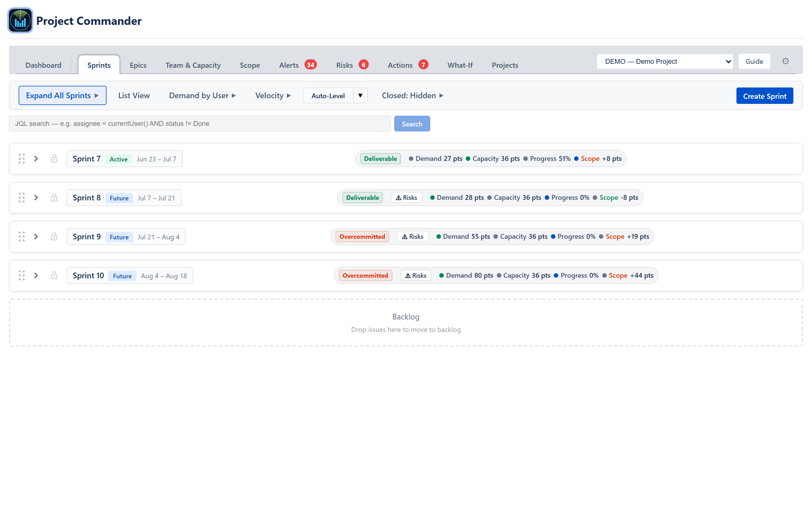Select the Sprints tab
812x508 pixels.
pyautogui.click(x=99, y=65)
